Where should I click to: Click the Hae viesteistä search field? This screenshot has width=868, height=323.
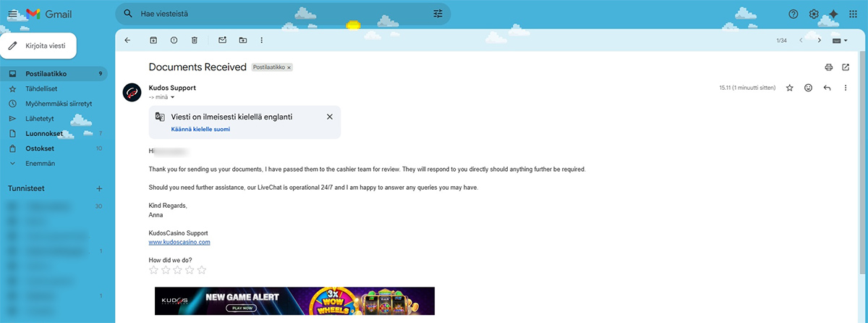(x=275, y=14)
